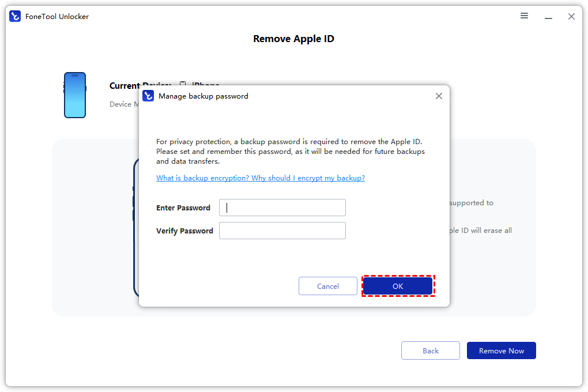
Task: Open the hamburger menu icon
Action: click(524, 16)
